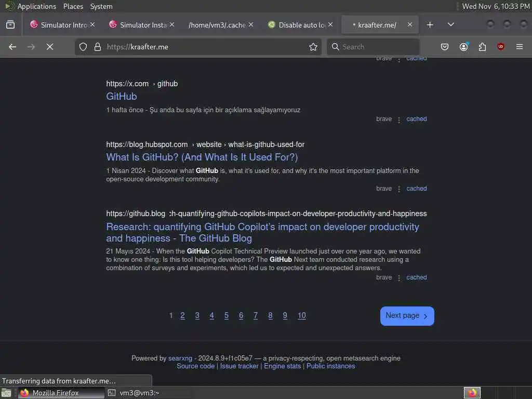Switch to the Simulator Insta tab
The image size is (532, 399).
pyautogui.click(x=141, y=25)
